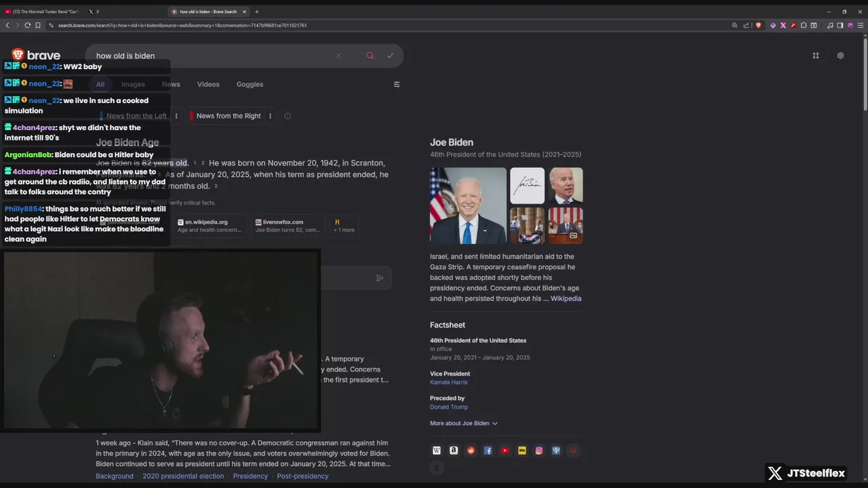Jump to 2020 presidential election section

(183, 476)
